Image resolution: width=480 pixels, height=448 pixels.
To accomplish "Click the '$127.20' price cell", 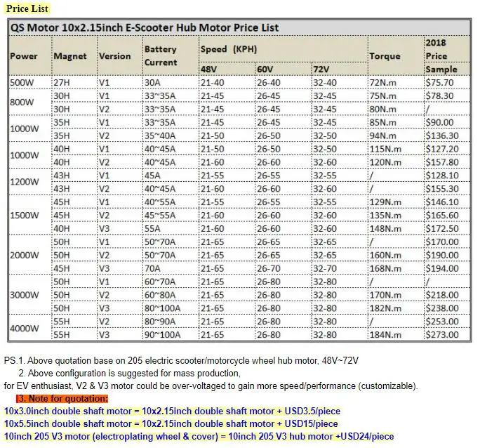I will point(442,149).
